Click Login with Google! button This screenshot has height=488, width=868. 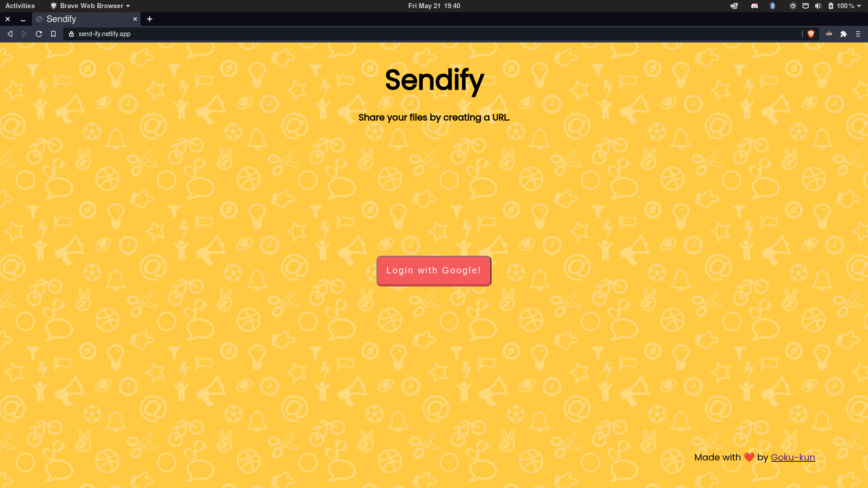tap(434, 271)
